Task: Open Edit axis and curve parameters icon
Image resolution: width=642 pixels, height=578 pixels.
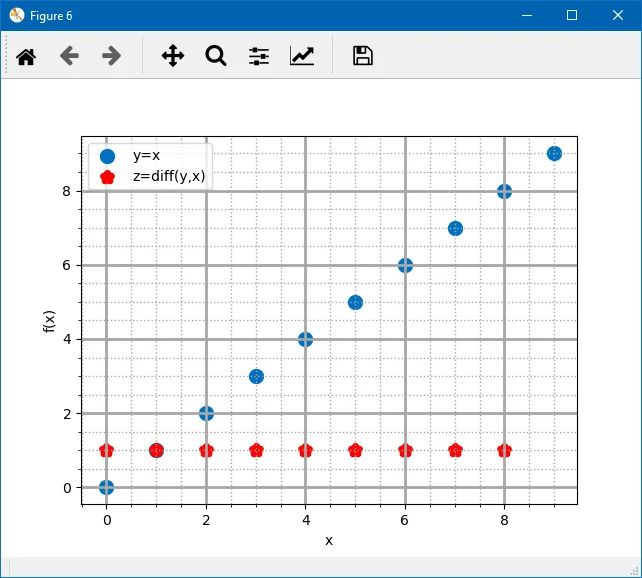Action: [302, 56]
